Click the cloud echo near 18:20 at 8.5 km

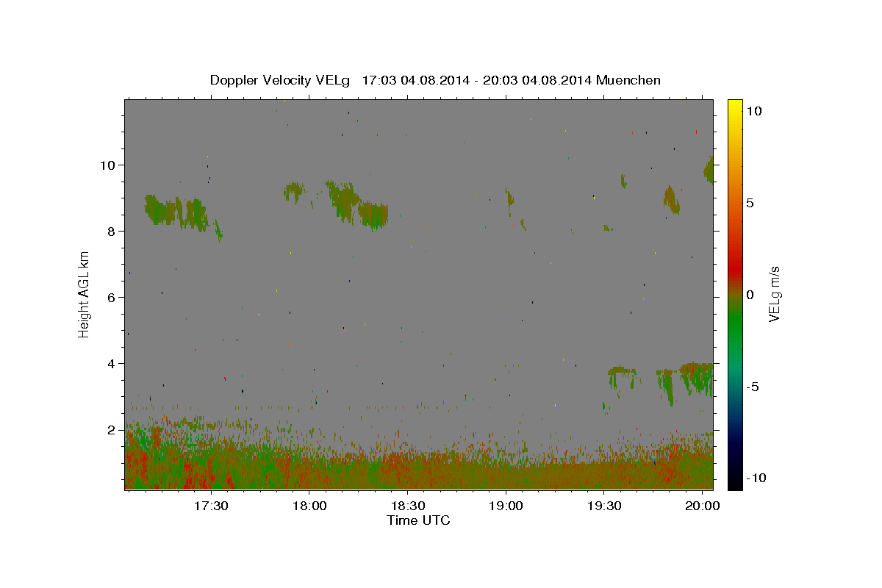tap(373, 215)
